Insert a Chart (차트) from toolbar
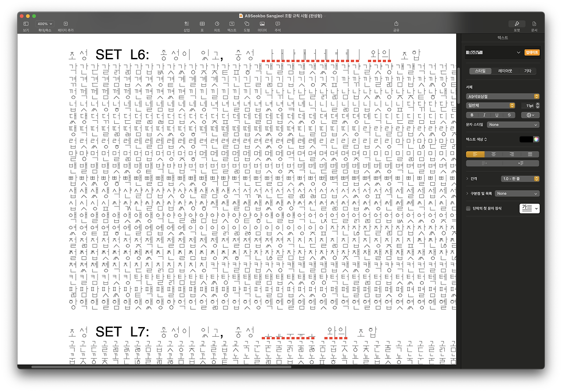Image resolution: width=562 pixels, height=392 pixels. [217, 24]
